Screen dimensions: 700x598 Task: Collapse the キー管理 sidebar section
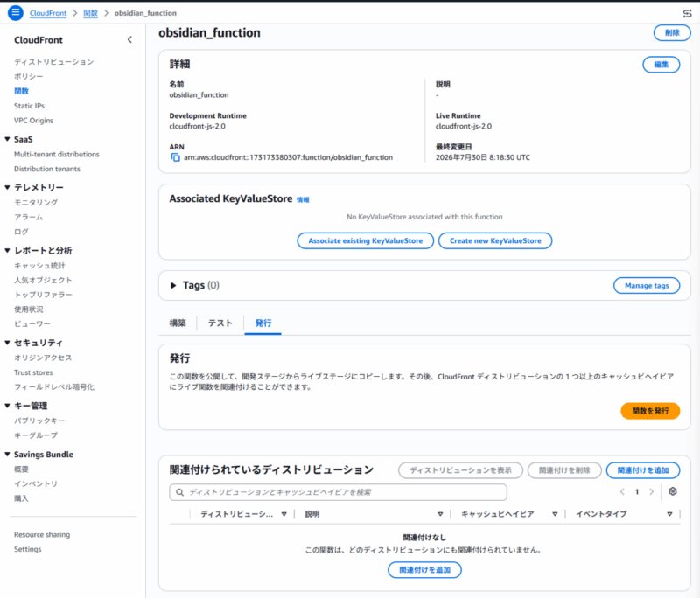(7, 406)
